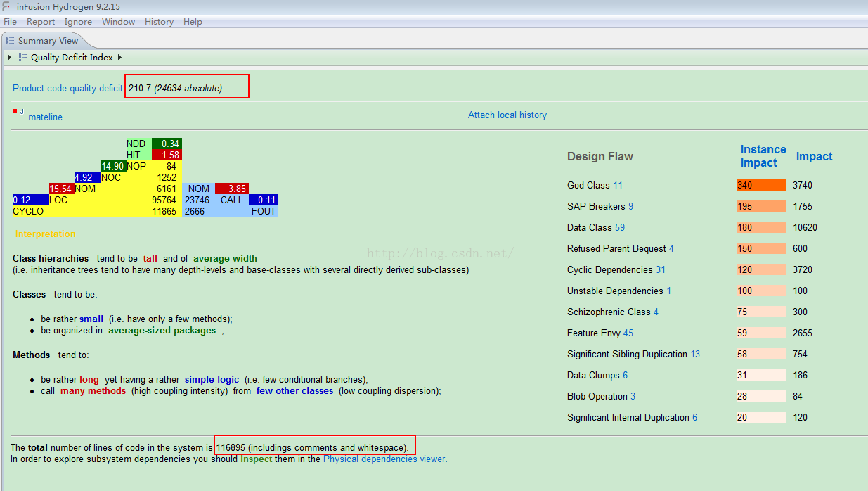Image resolution: width=868 pixels, height=491 pixels.
Task: Click the 3.85 CALL ratio cell
Action: (x=232, y=189)
